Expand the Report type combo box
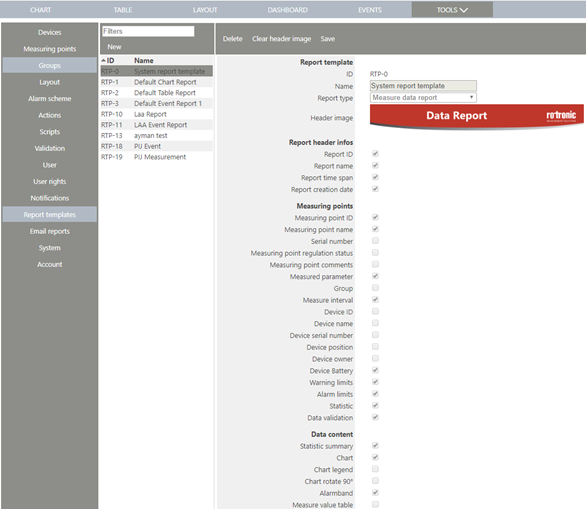 [x=423, y=98]
